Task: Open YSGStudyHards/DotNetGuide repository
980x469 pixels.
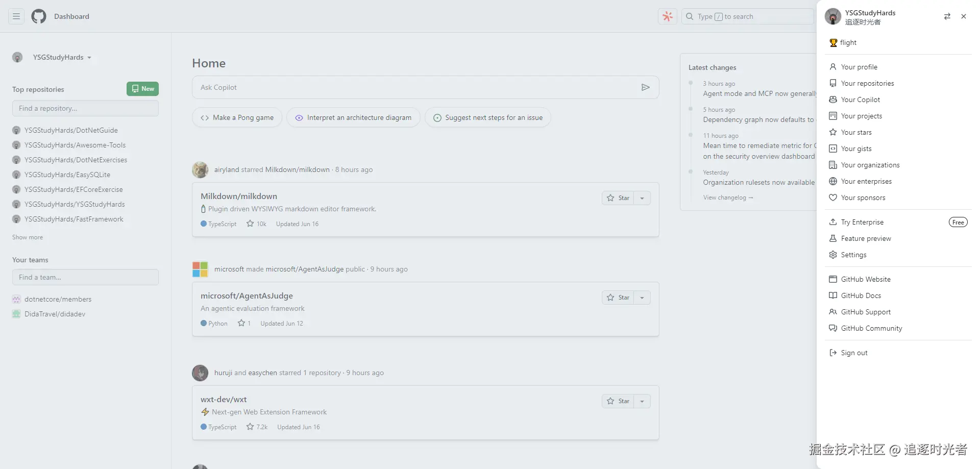Action: [71, 130]
